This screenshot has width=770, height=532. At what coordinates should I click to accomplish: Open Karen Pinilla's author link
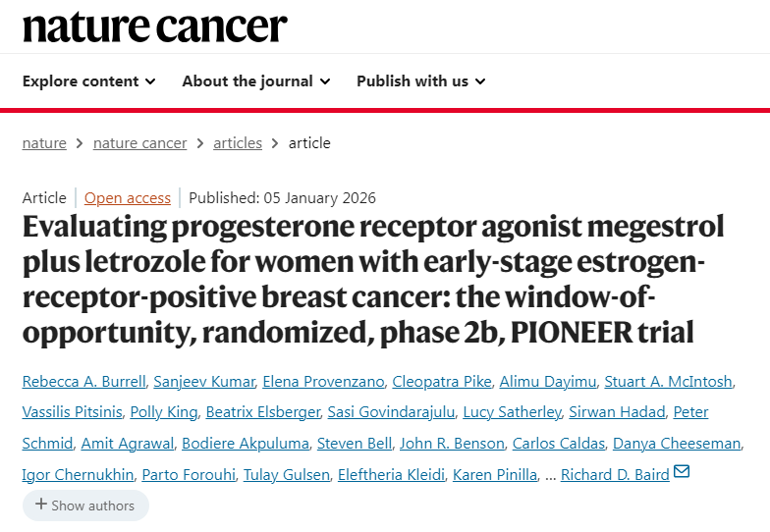(494, 475)
